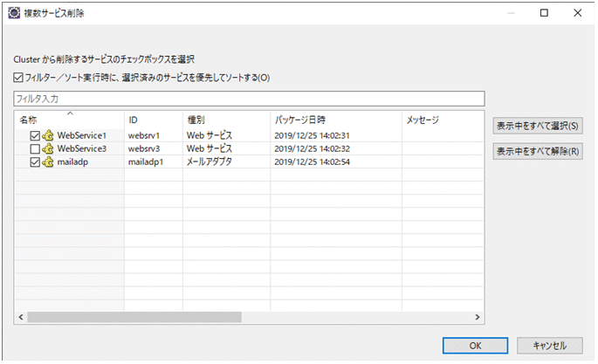Click the WebService1 service icon
The width and height of the screenshot is (598, 364).
(48, 135)
